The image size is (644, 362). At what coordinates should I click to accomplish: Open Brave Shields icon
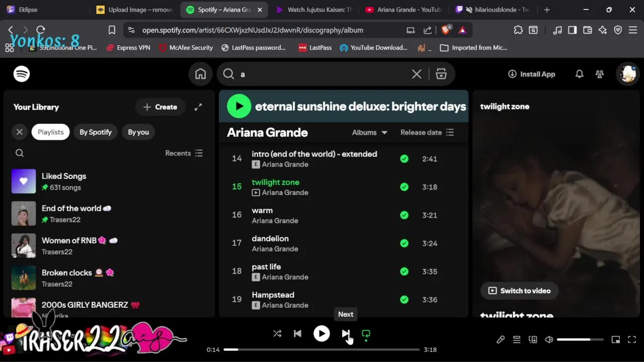click(x=446, y=30)
